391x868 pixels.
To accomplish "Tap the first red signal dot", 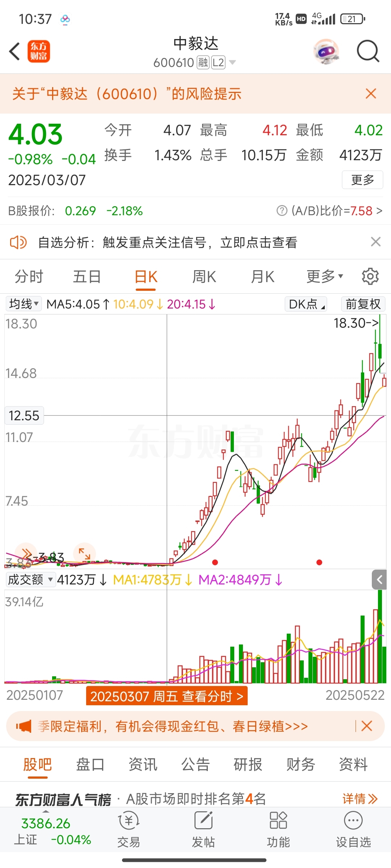I will tap(215, 562).
